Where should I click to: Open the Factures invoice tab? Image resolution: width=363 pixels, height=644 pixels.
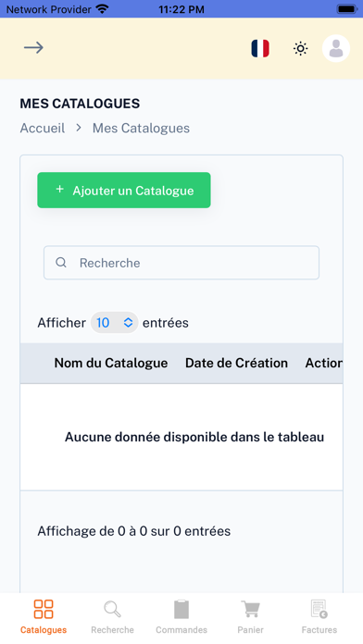coord(319,617)
